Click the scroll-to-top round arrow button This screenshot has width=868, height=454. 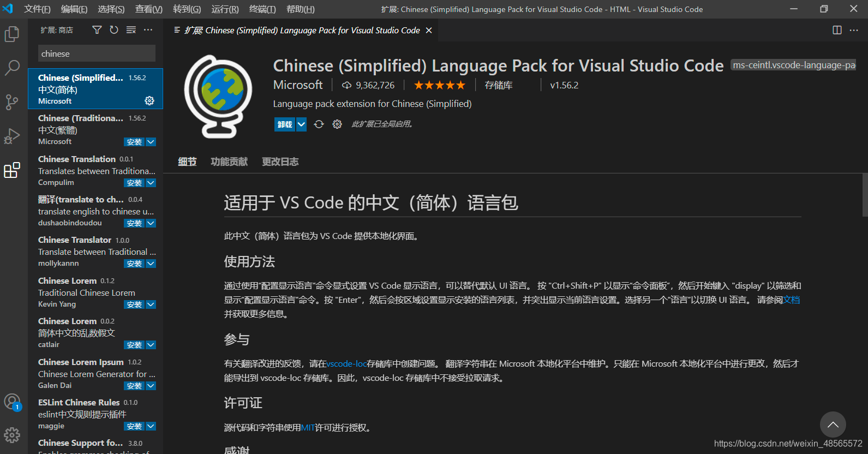(833, 425)
